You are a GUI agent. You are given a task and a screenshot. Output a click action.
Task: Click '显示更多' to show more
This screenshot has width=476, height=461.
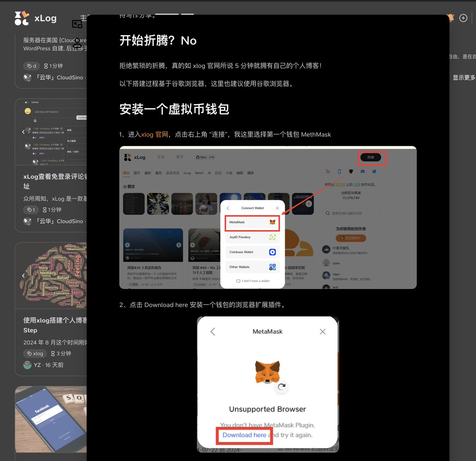[464, 77]
